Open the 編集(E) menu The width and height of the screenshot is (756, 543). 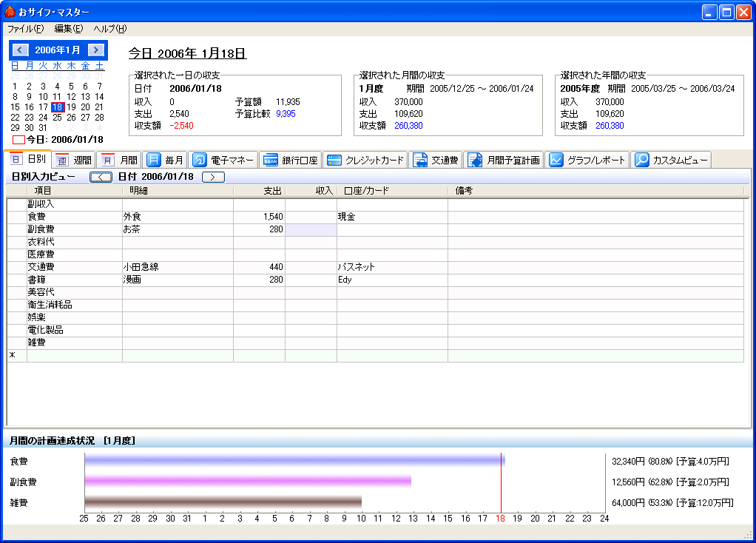(x=69, y=29)
